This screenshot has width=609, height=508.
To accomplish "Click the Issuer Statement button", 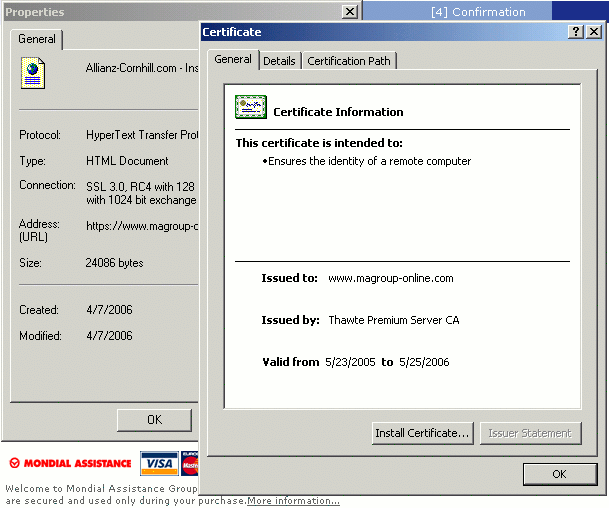I will pyautogui.click(x=530, y=433).
